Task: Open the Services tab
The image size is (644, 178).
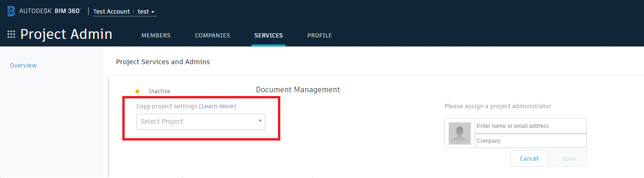Action: [269, 36]
